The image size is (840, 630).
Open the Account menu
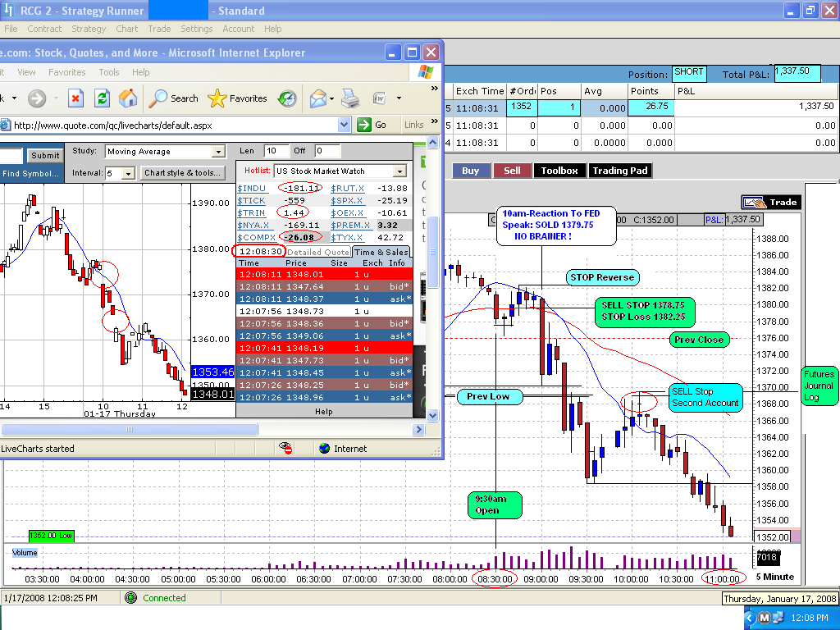click(x=239, y=29)
